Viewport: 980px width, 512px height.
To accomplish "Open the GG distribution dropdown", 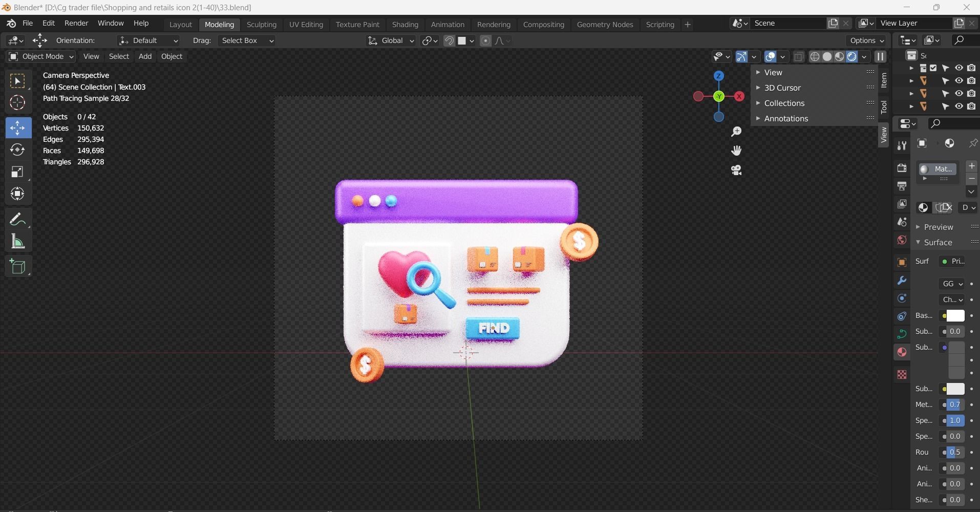I will (952, 284).
